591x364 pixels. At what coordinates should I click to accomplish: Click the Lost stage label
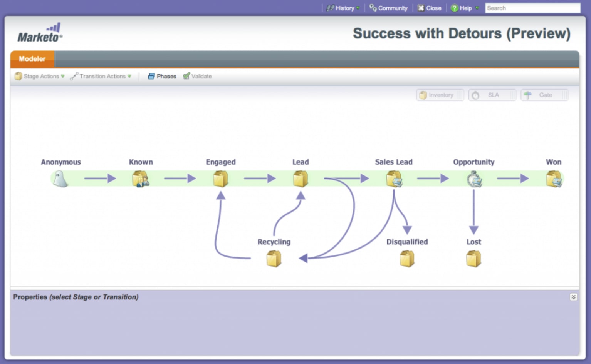click(x=474, y=242)
